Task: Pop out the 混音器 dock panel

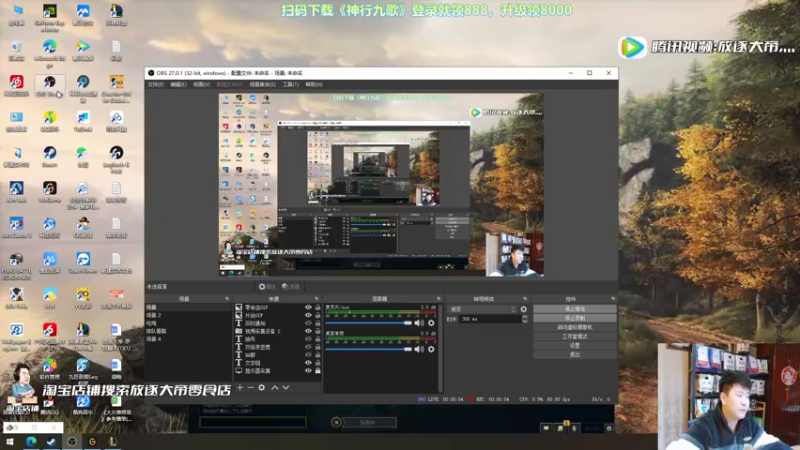Action: [438, 298]
